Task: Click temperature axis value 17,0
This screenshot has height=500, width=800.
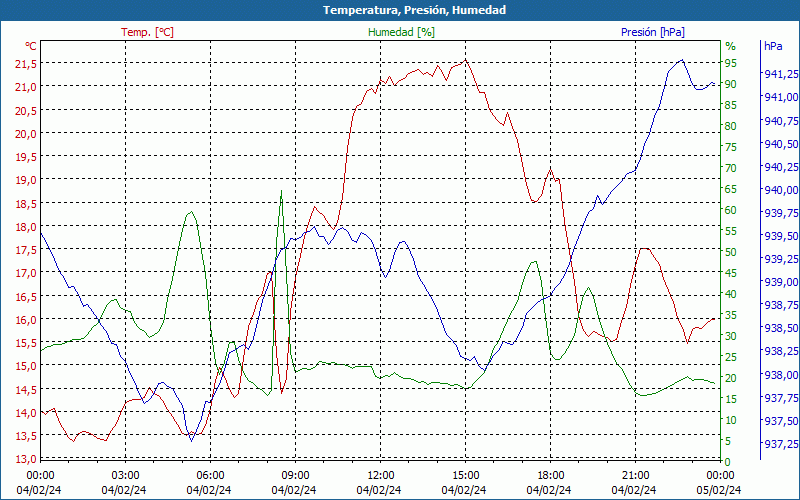Action: point(27,273)
